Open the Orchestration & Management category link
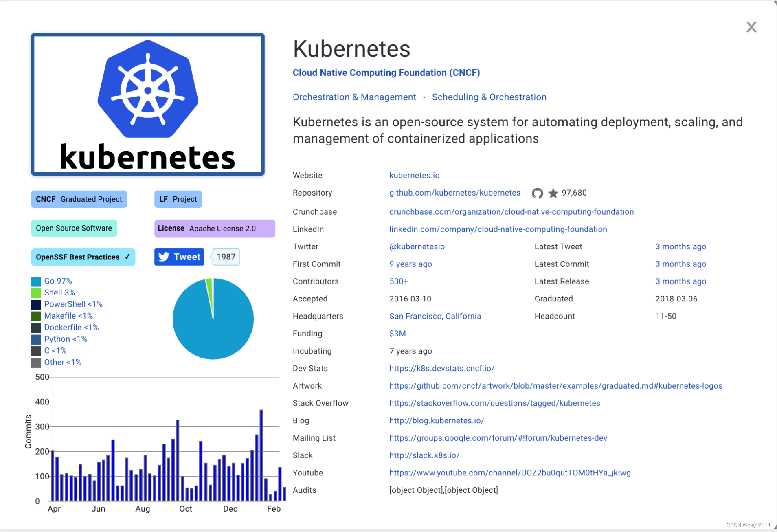Screen dimensions: 777x532 pos(354,97)
